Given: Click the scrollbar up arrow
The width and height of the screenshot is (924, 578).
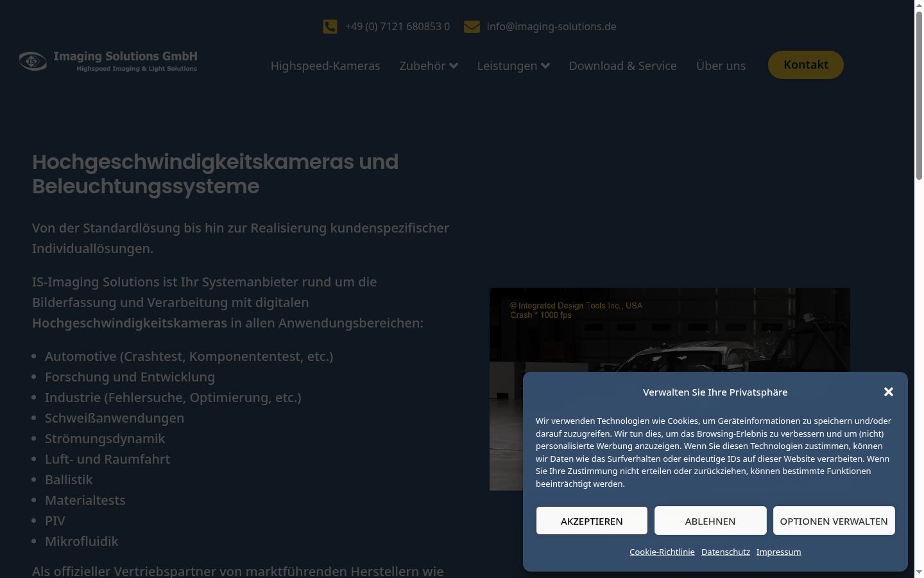Looking at the screenshot, I should 919,5.
